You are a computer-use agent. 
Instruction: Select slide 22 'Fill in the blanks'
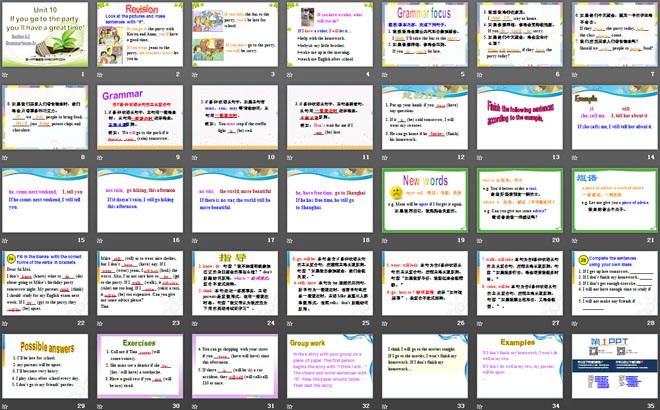click(45, 283)
